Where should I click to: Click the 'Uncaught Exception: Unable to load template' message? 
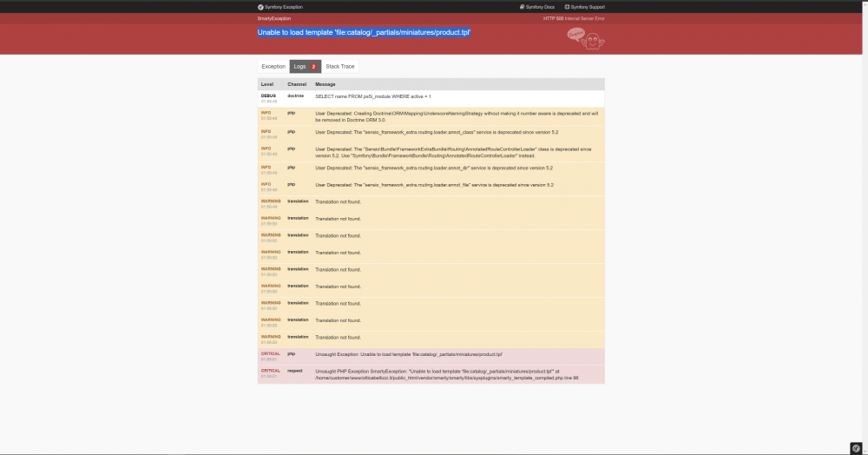(409, 354)
